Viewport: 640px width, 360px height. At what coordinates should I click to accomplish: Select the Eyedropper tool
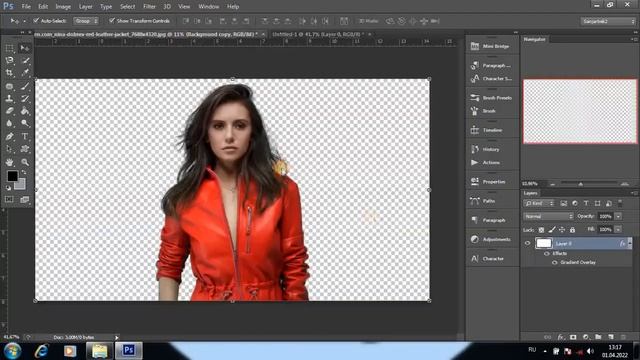[x=25, y=73]
